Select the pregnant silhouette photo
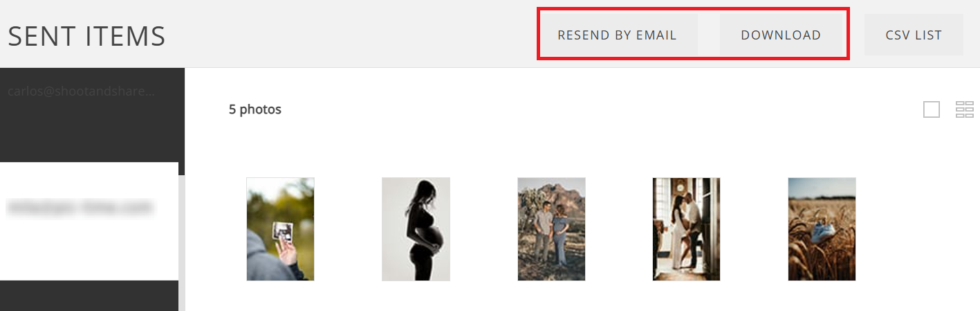This screenshot has height=311, width=980. 416,229
